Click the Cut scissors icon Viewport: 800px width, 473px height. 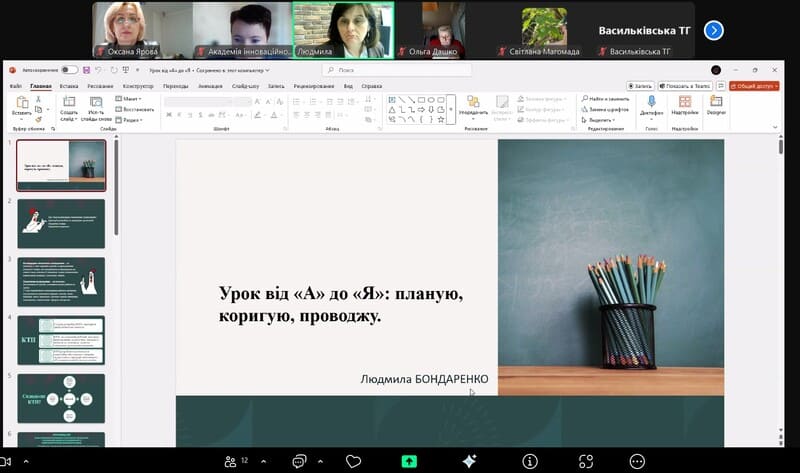click(38, 99)
